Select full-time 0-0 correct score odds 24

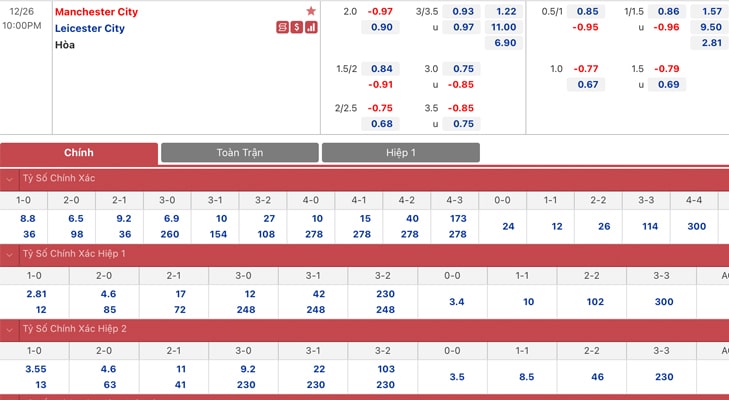pos(503,227)
